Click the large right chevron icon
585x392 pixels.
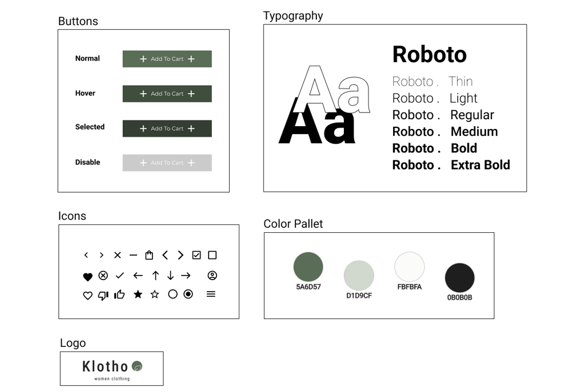pyautogui.click(x=181, y=255)
